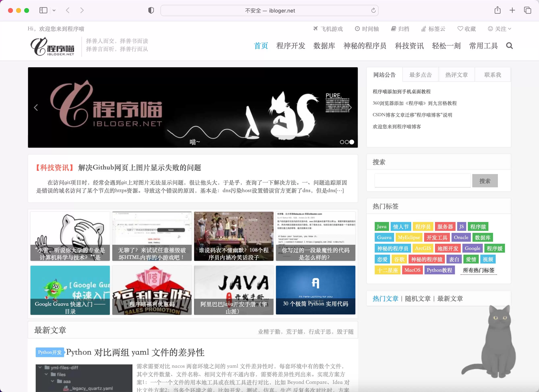
Task: Click sidebar search input field
Action: pyautogui.click(x=422, y=180)
